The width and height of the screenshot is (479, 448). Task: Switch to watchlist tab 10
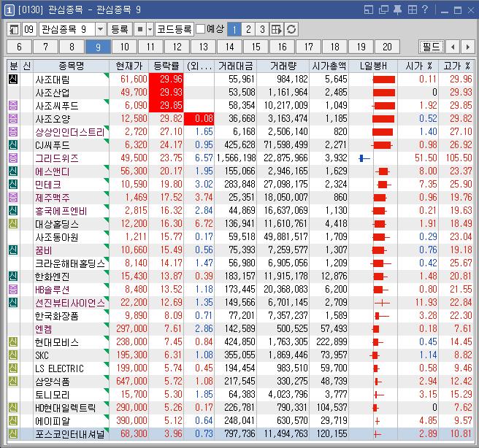pos(124,47)
